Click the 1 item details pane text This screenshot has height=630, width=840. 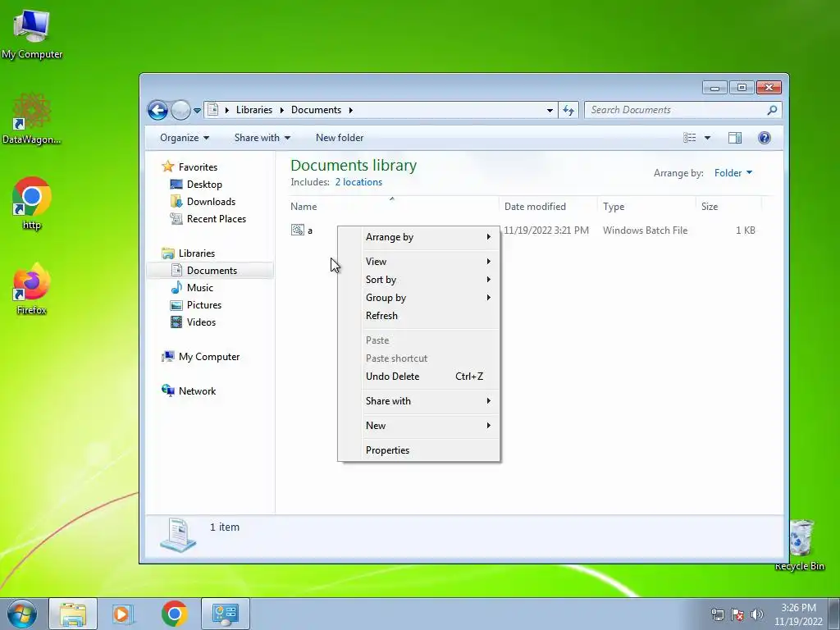pyautogui.click(x=225, y=527)
